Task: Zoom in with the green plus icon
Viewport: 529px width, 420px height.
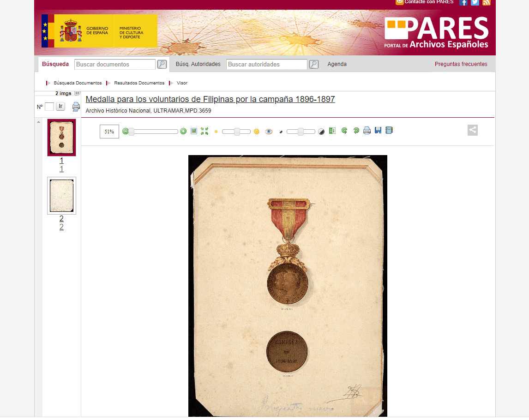Action: point(183,132)
